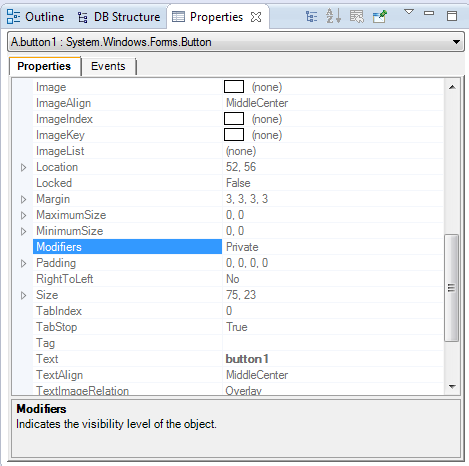Expand the Margin property
The width and height of the screenshot is (469, 466).
[x=23, y=199]
